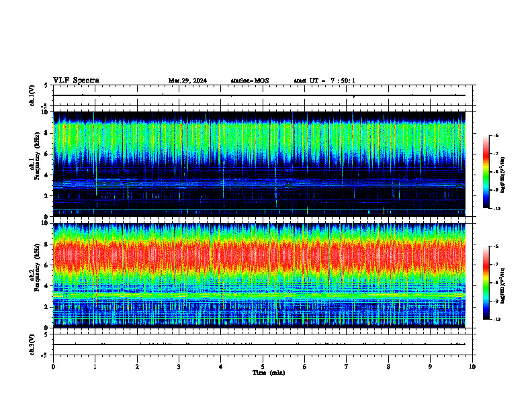Click time axis tick label "4"
532x411 pixels.
(x=220, y=367)
